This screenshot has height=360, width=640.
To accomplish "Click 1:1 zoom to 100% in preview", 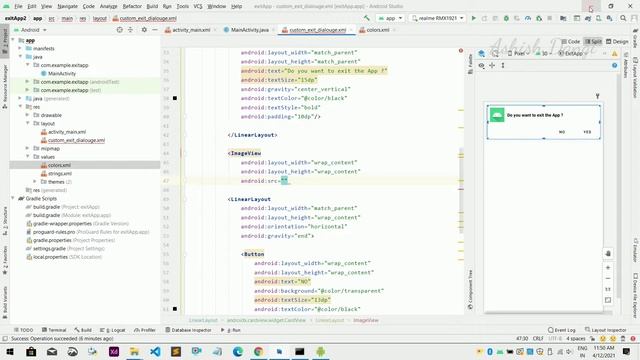I will pyautogui.click(x=608, y=289).
